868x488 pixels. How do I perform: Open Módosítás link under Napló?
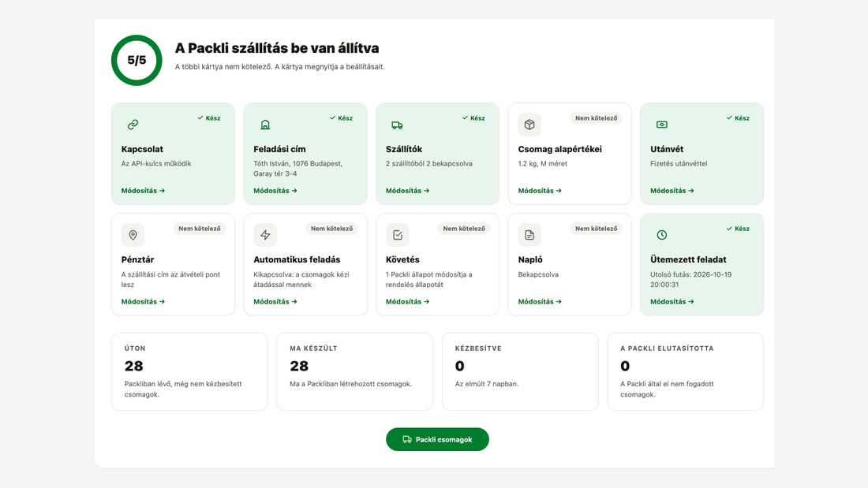point(540,301)
